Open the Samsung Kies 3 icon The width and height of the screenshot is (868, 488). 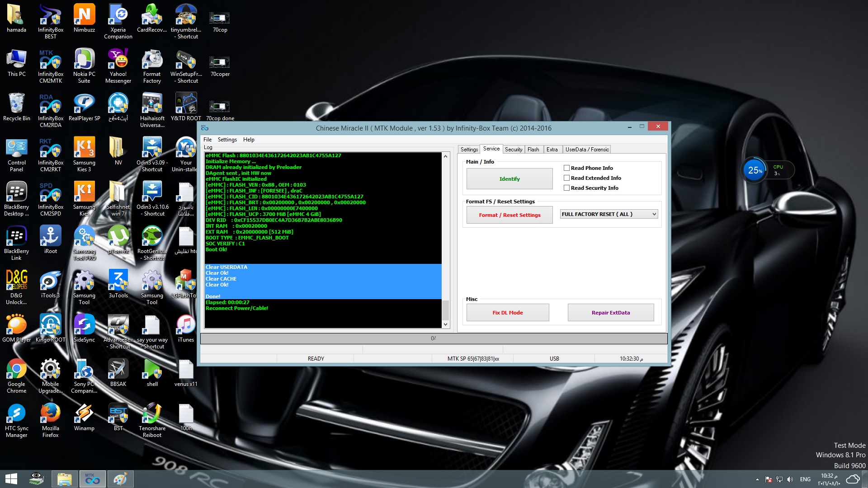[x=85, y=154]
